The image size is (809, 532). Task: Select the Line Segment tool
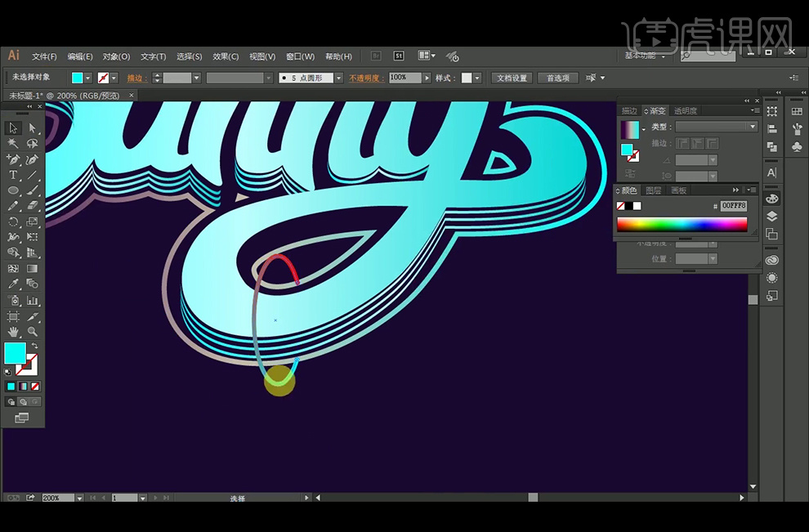32,175
